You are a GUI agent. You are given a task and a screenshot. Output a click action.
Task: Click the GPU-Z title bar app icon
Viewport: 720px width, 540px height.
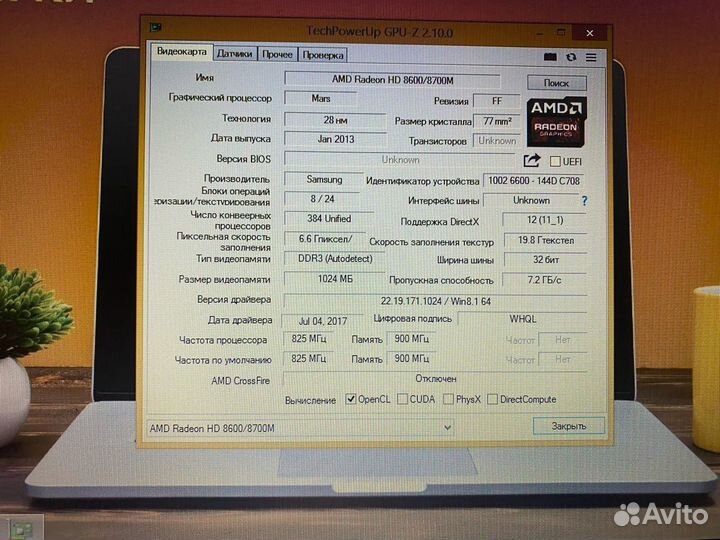tap(156, 28)
